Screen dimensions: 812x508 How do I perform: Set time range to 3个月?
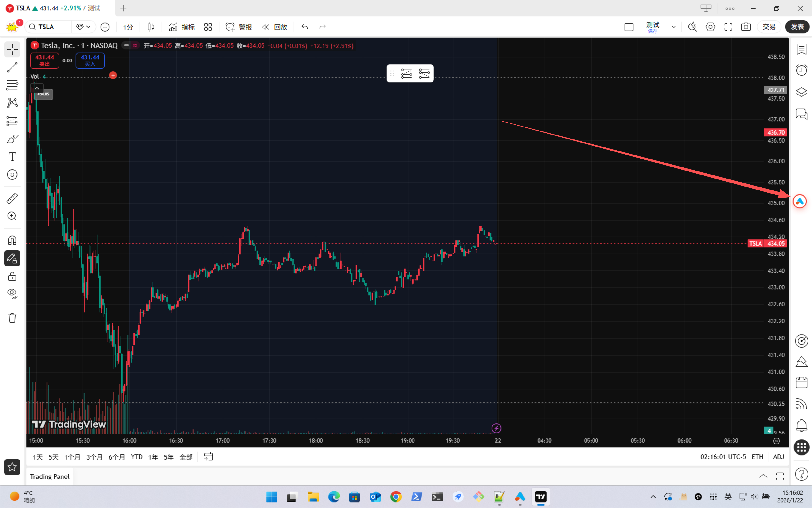[94, 457]
